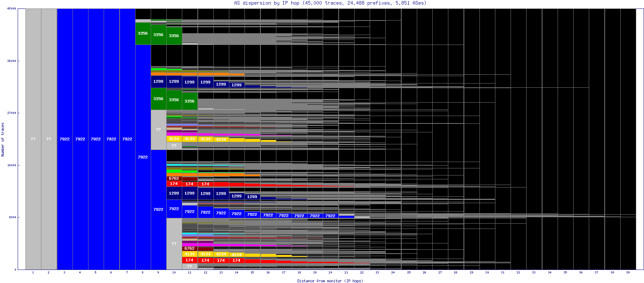Select the gray '??' block in hop 2 column
This screenshot has width=644, height=283.
[x=49, y=139]
